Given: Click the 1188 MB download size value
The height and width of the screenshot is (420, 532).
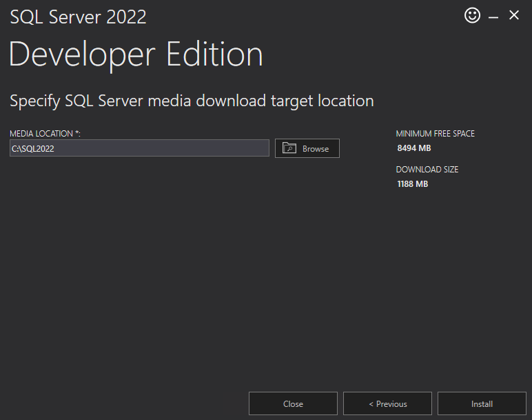Looking at the screenshot, I should (x=413, y=184).
